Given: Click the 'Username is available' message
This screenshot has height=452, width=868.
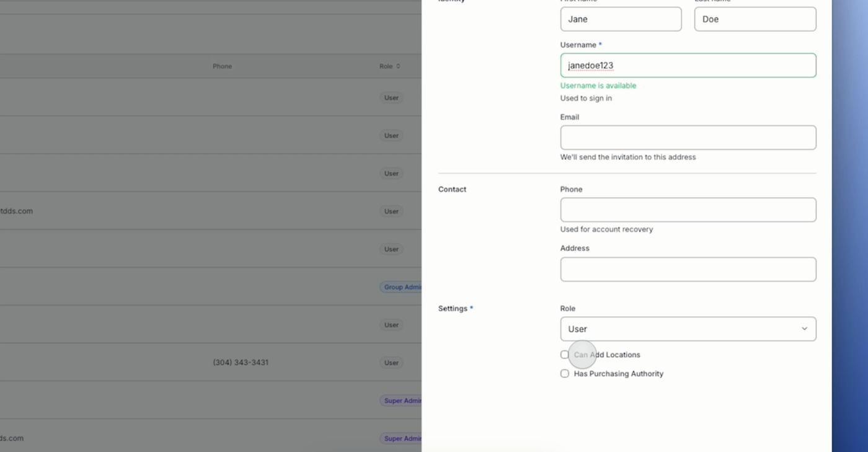Looking at the screenshot, I should [598, 86].
